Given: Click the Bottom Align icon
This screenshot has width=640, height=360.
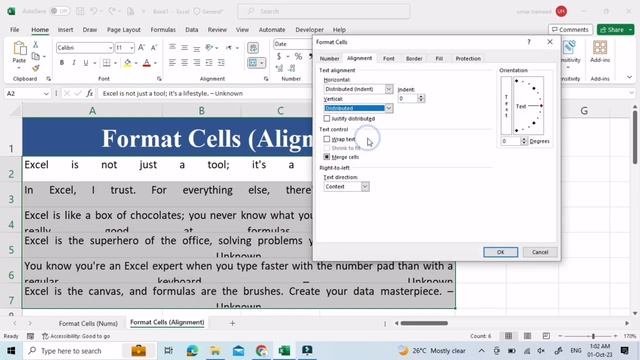Looking at the screenshot, I should [197, 48].
